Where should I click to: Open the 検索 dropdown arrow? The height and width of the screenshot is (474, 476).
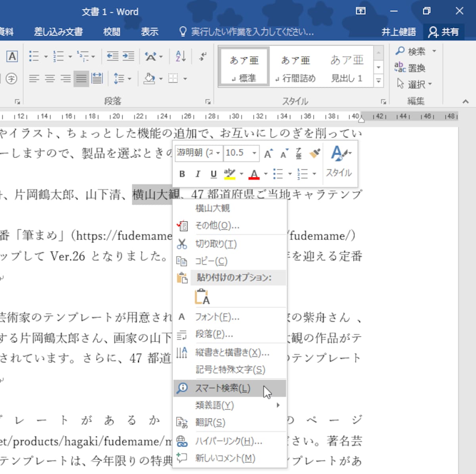point(434,51)
